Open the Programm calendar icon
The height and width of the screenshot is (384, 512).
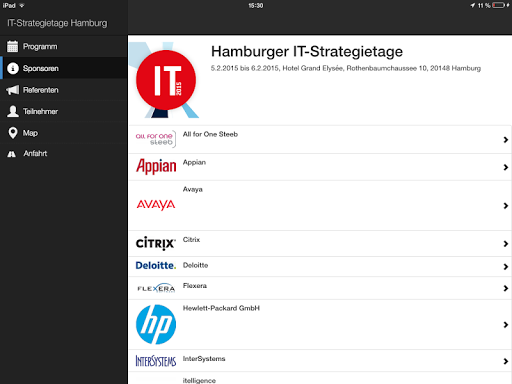(13, 46)
